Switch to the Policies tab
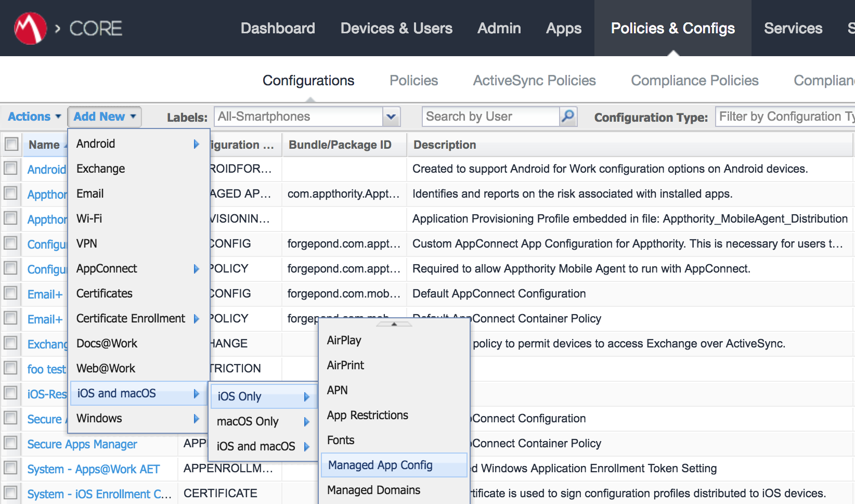Screen dimensions: 855x504 pos(413,80)
